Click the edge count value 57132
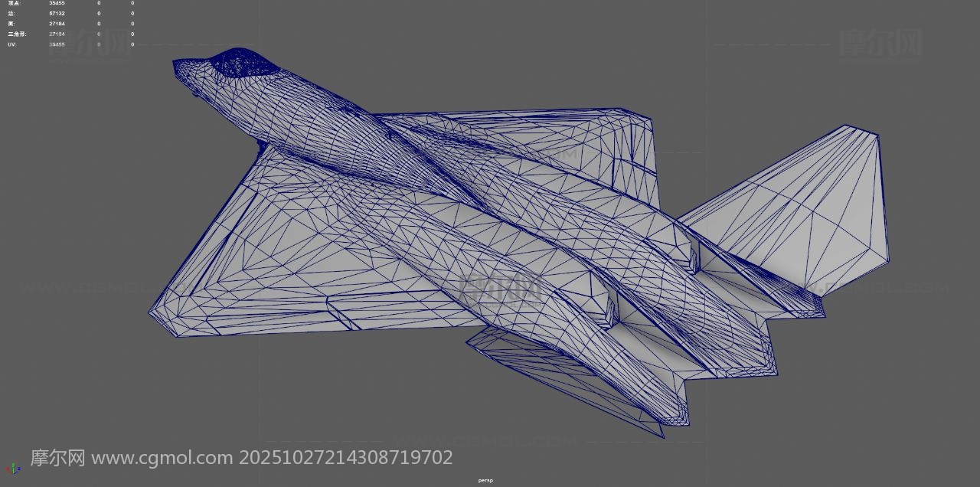Image resolution: width=980 pixels, height=487 pixels. 57,13
